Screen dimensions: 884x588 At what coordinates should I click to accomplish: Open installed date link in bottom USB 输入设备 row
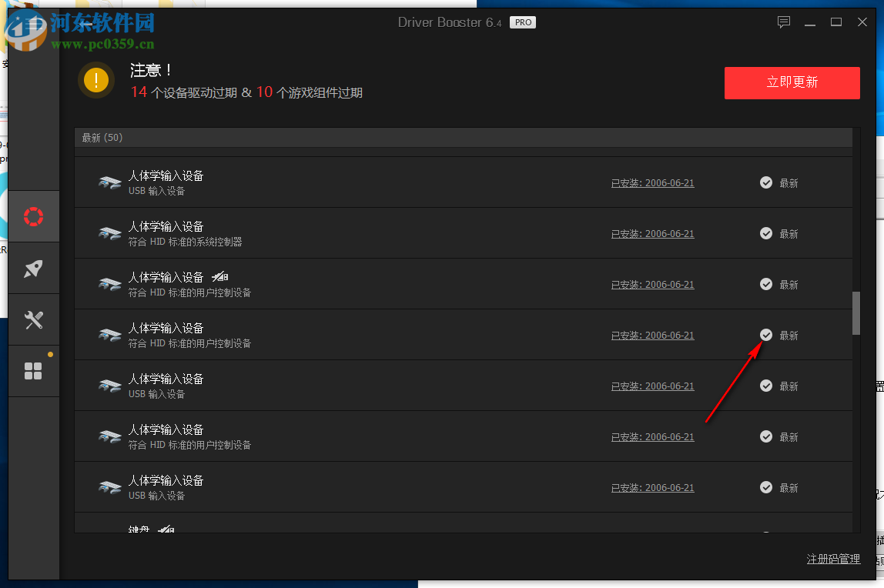pos(652,488)
